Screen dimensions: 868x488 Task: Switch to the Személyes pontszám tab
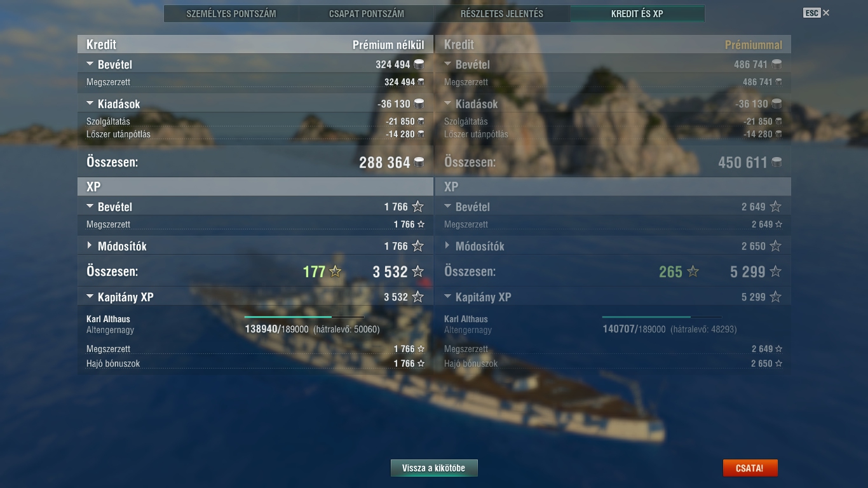click(231, 13)
